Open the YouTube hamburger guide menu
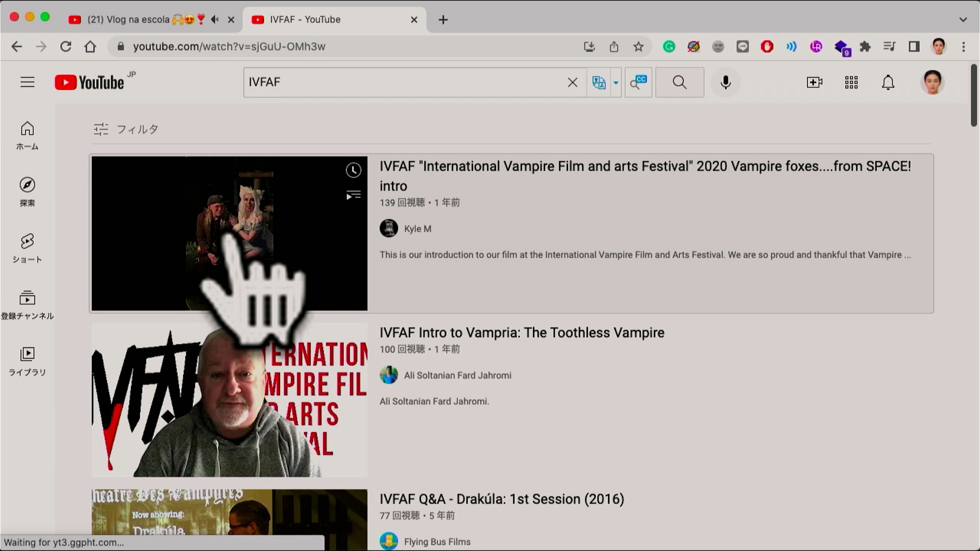This screenshot has width=980, height=551. [28, 82]
